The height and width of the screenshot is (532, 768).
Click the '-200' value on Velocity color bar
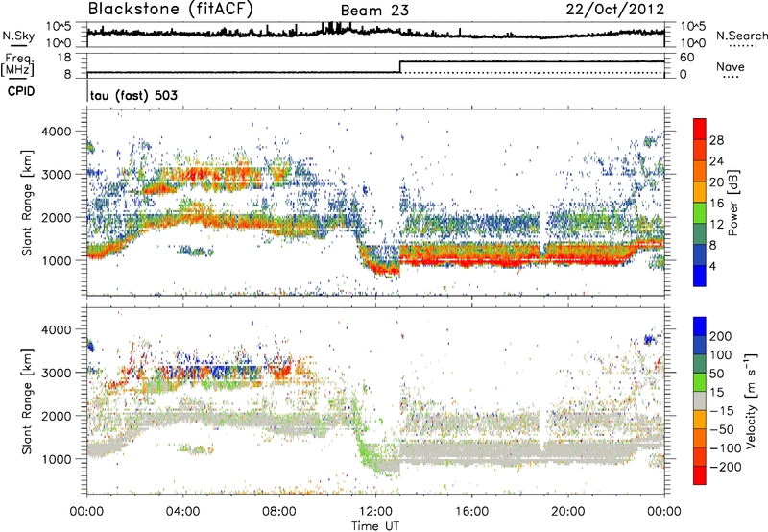coord(724,467)
